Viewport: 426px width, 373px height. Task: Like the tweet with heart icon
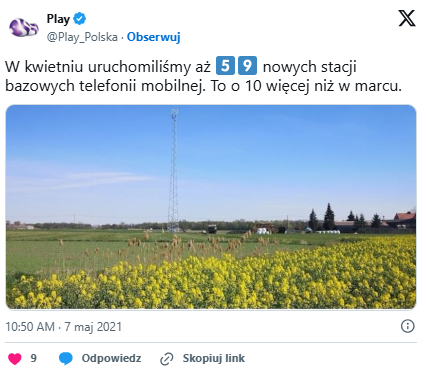15,359
